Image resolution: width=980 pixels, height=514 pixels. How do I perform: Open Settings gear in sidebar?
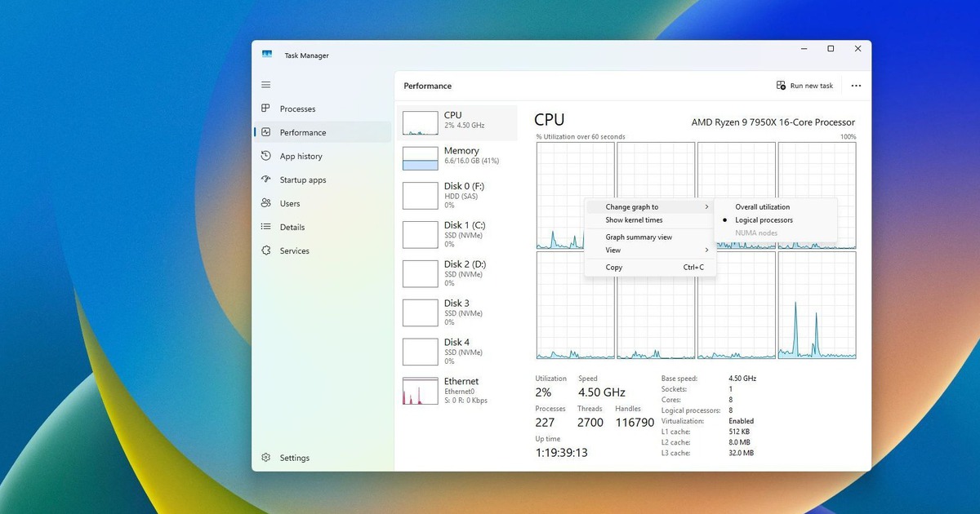(x=265, y=458)
